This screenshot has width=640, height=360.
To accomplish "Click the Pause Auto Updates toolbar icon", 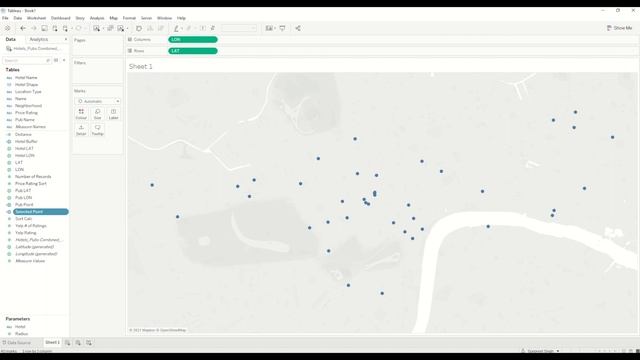I will point(65,28).
